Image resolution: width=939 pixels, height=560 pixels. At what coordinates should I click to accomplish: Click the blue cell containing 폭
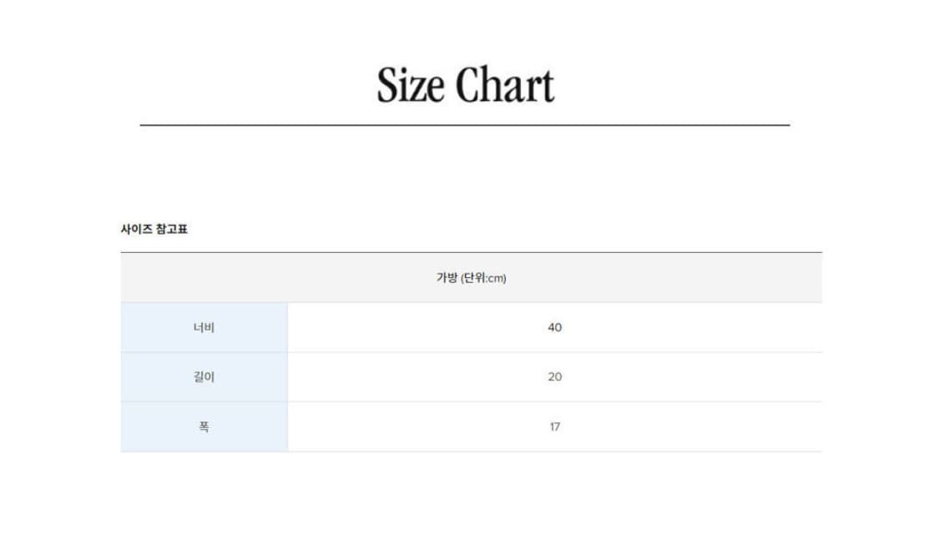[x=204, y=426]
